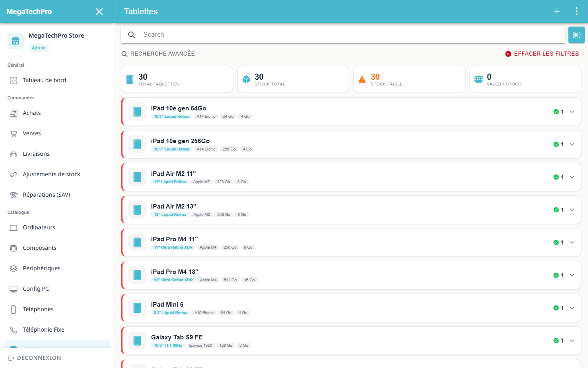Viewport: 588px width, 368px height.
Task: Click the MegaTechPro Store shop icon
Action: (x=16, y=41)
